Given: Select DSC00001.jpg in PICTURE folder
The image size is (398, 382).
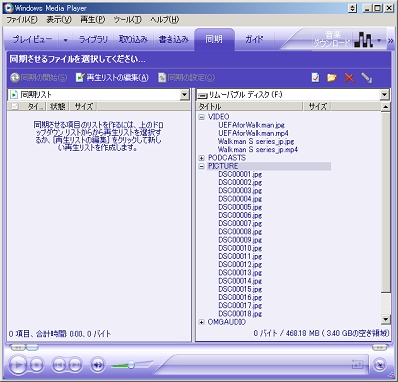Looking at the screenshot, I should (x=240, y=174).
